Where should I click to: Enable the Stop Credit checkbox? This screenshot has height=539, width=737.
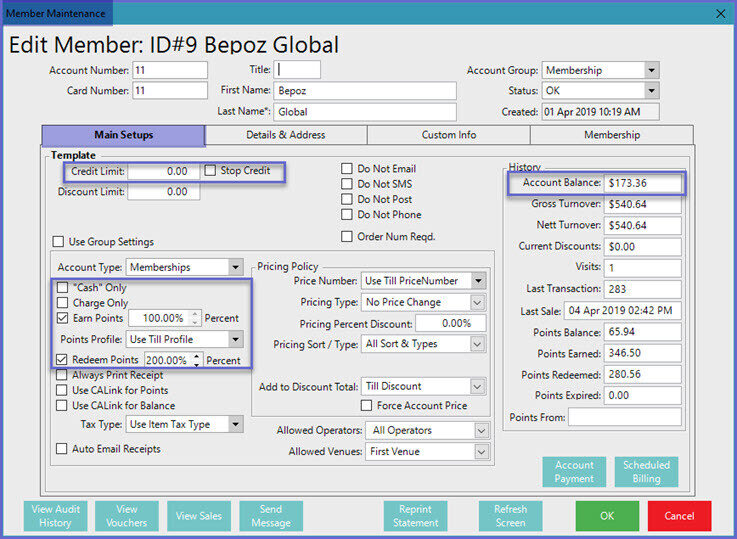211,171
